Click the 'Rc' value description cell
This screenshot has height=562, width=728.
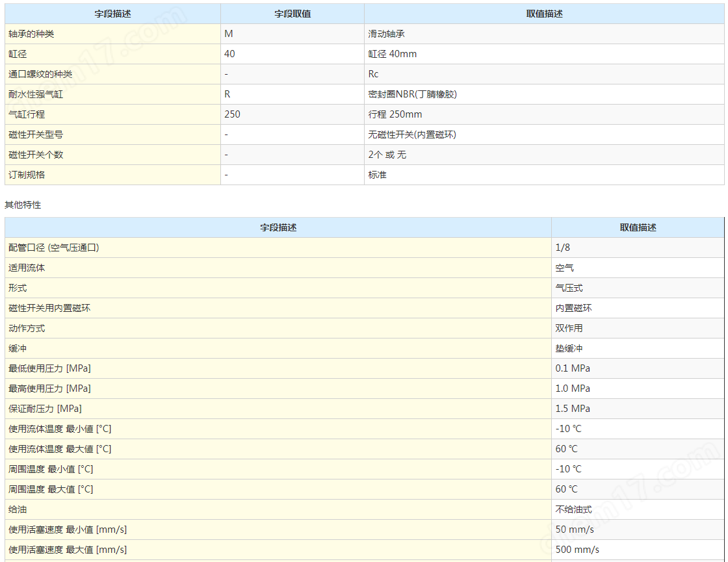coord(544,74)
